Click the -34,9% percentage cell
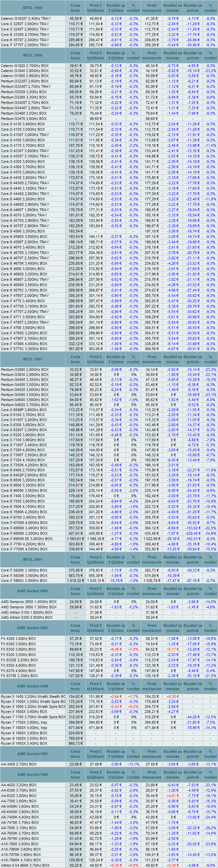This screenshot has width=218, height=868. point(211,533)
